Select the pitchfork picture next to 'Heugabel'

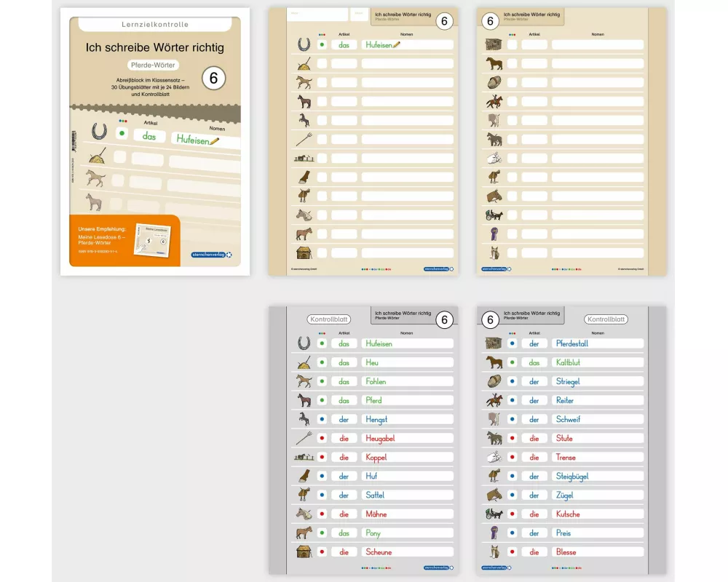tap(304, 438)
